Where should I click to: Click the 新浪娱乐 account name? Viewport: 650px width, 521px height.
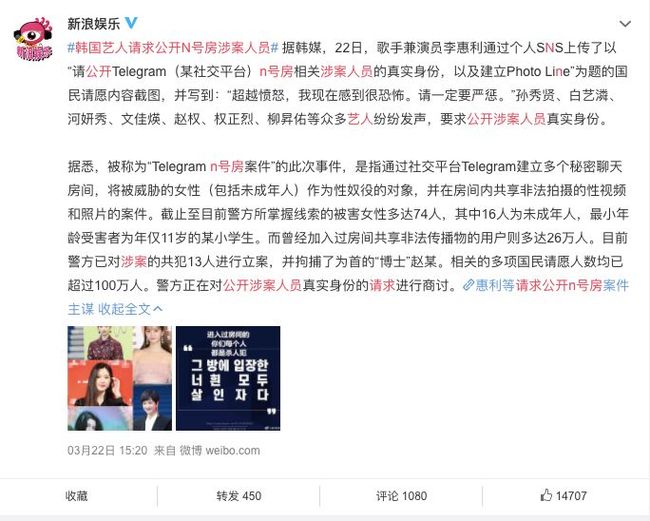click(94, 24)
